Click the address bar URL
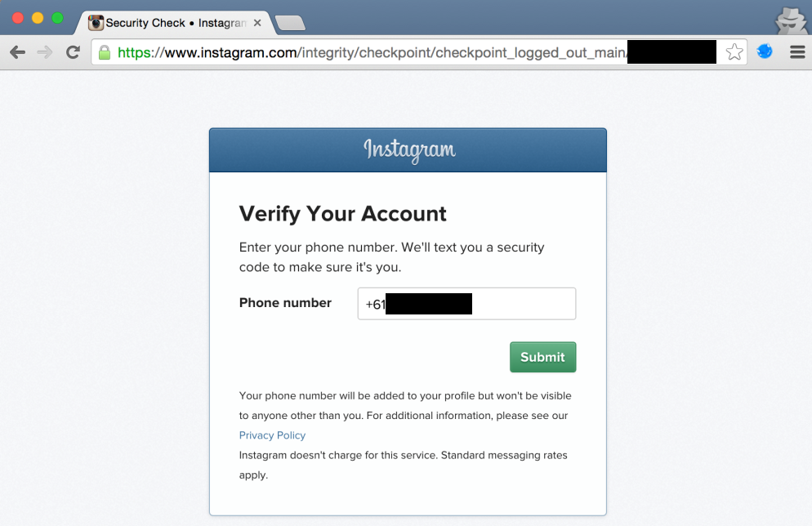Screen dimensions: 812x526 (x=372, y=52)
